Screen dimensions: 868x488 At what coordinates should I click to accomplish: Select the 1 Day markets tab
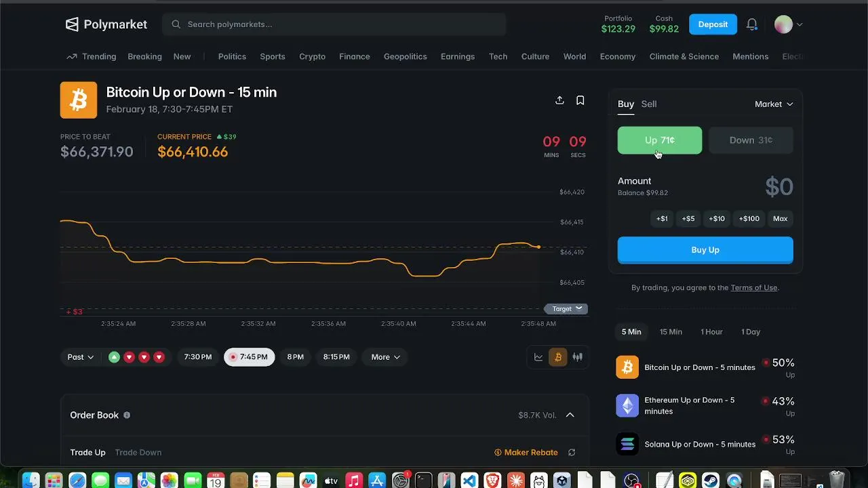point(751,332)
